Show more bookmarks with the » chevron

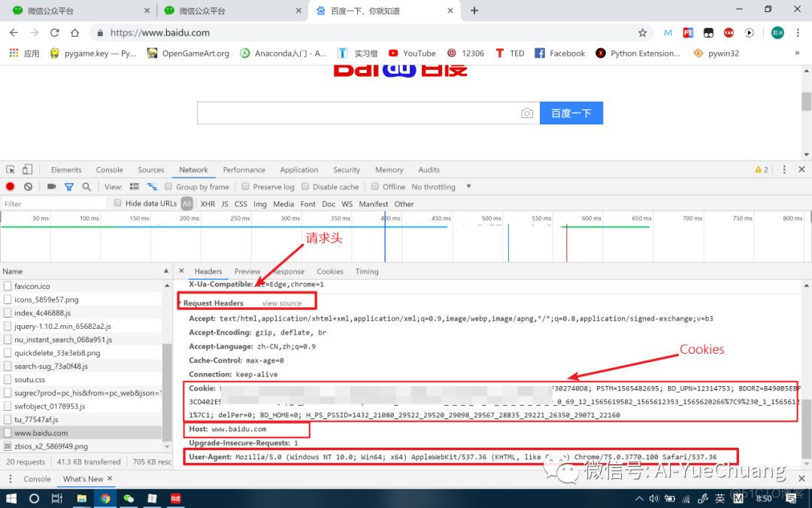[797, 53]
